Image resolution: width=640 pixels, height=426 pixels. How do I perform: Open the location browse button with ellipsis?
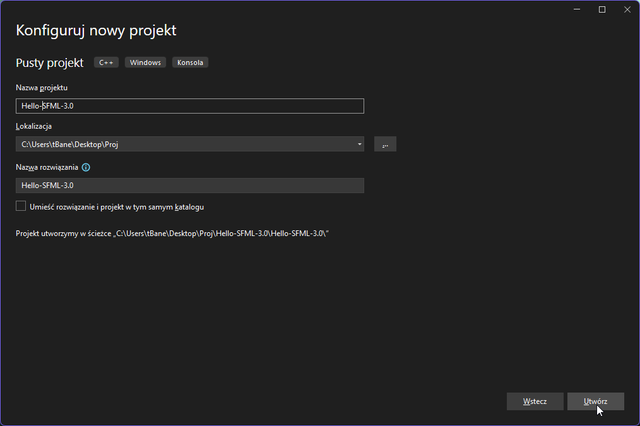pos(385,144)
